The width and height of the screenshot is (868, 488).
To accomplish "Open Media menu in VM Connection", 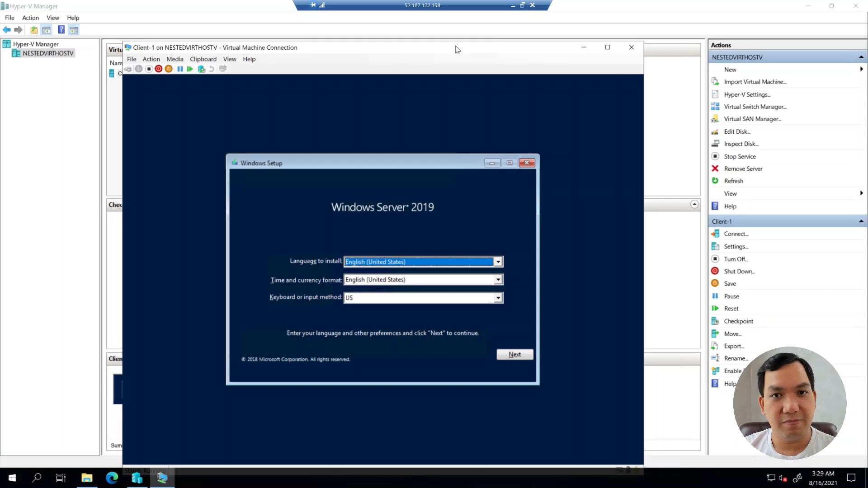I will (175, 59).
